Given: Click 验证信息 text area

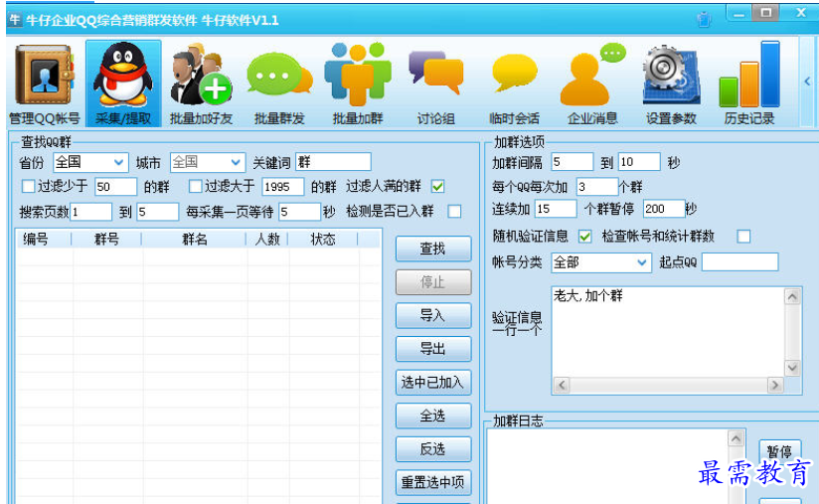Looking at the screenshot, I should pyautogui.click(x=668, y=332).
